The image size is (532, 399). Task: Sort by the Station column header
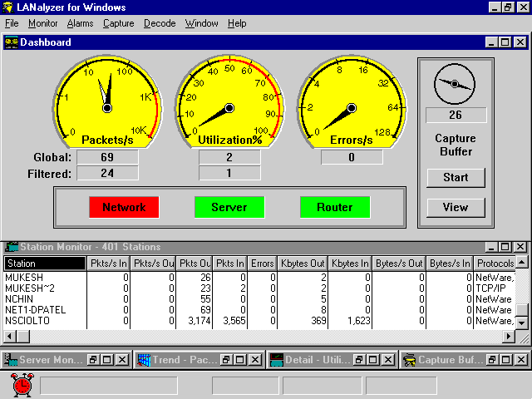click(45, 264)
